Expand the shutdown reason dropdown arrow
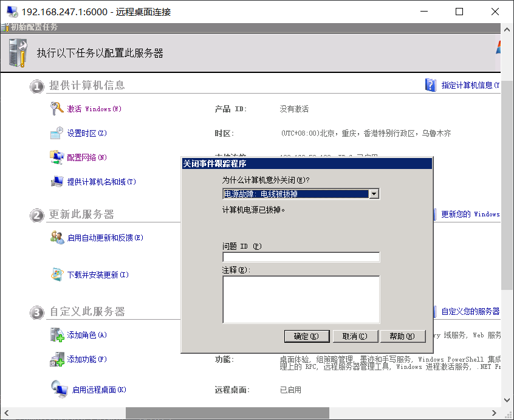514x420 pixels. 374,194
